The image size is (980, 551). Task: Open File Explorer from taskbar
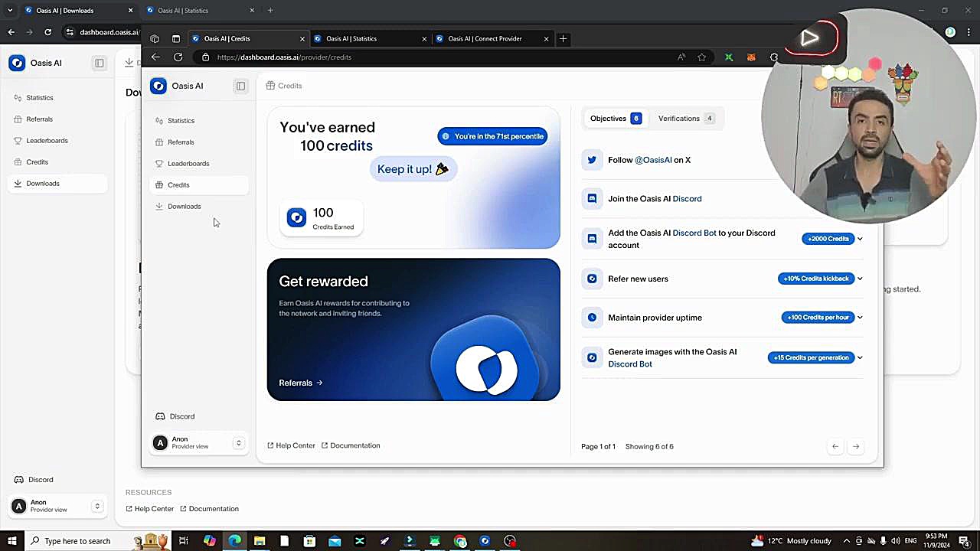[x=260, y=541]
